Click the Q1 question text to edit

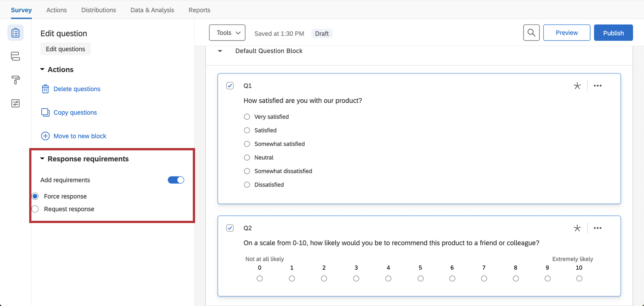[x=303, y=101]
